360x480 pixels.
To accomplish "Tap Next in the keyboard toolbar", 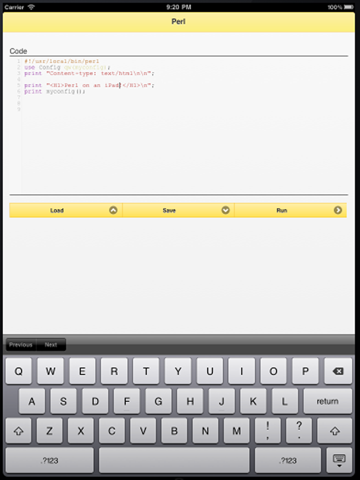I will point(51,345).
